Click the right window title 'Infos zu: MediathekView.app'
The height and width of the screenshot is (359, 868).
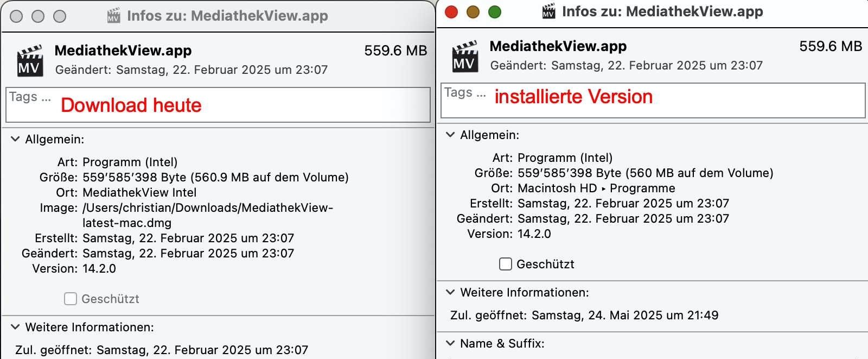coord(662,11)
